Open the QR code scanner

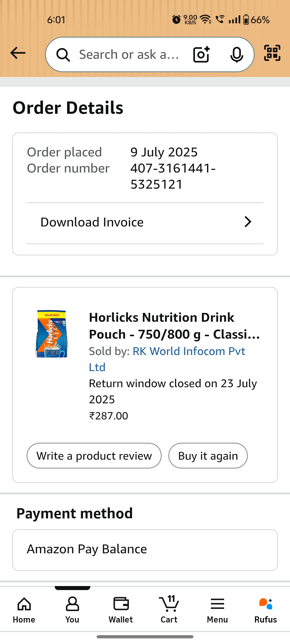272,53
